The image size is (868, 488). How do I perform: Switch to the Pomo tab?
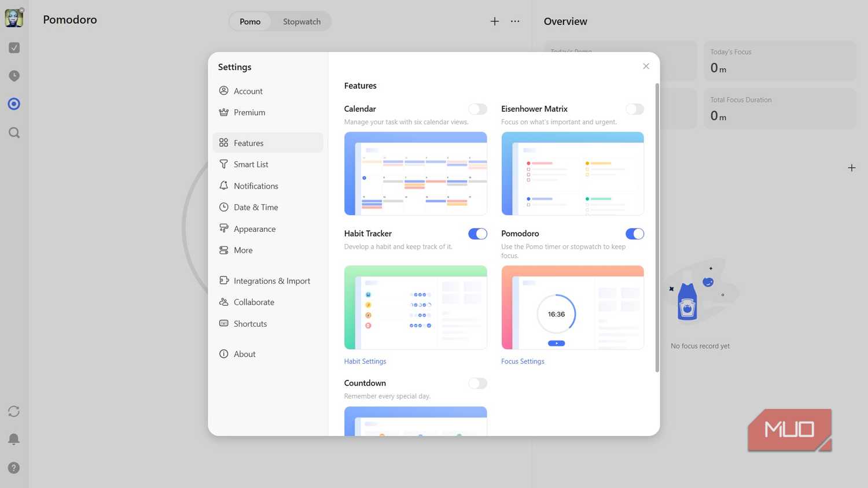tap(250, 21)
